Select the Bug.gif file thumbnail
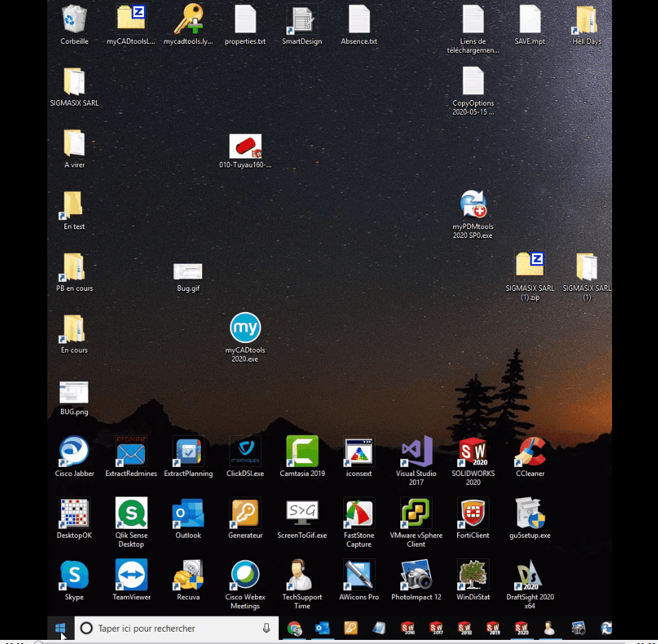Image resolution: width=658 pixels, height=644 pixels. (188, 271)
